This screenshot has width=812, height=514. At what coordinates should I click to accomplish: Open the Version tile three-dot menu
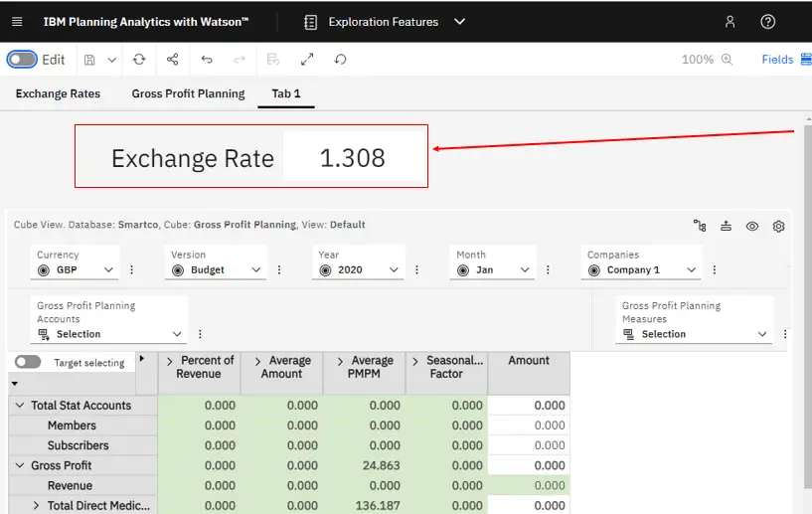279,269
